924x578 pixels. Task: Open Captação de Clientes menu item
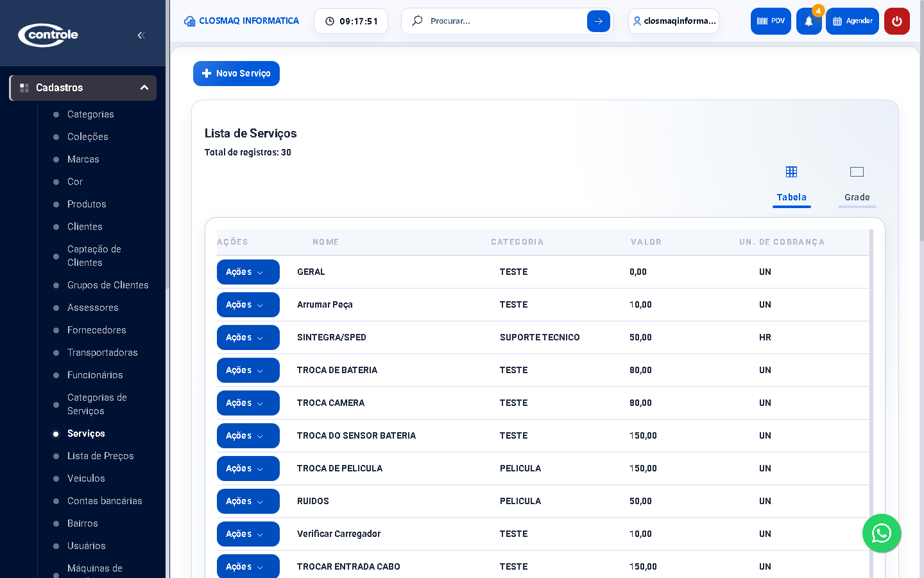(x=94, y=256)
